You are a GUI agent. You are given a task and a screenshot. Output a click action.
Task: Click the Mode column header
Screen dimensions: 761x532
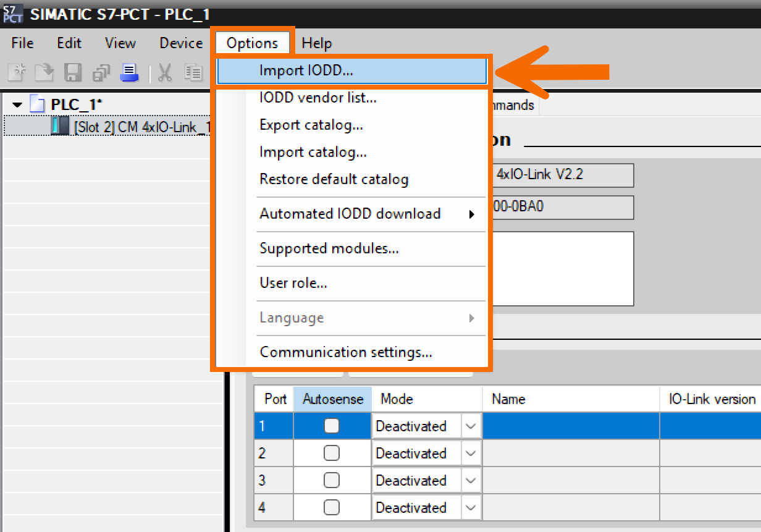click(x=427, y=399)
